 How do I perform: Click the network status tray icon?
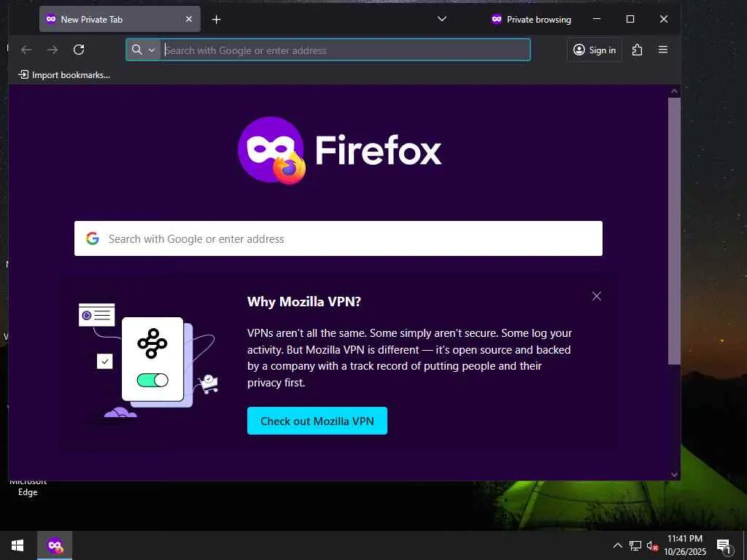pyautogui.click(x=635, y=545)
